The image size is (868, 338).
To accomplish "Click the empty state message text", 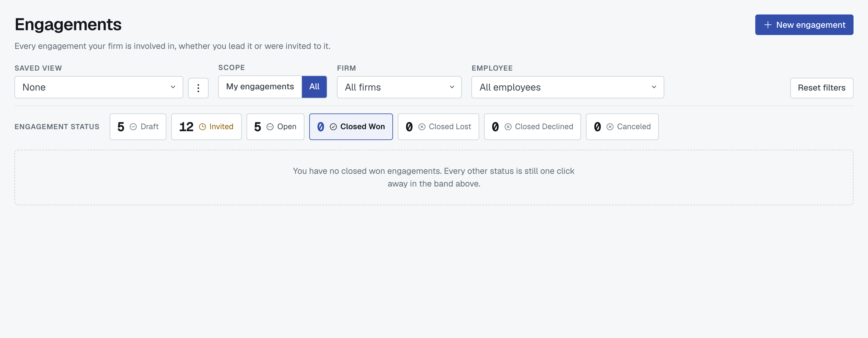I will click(434, 177).
